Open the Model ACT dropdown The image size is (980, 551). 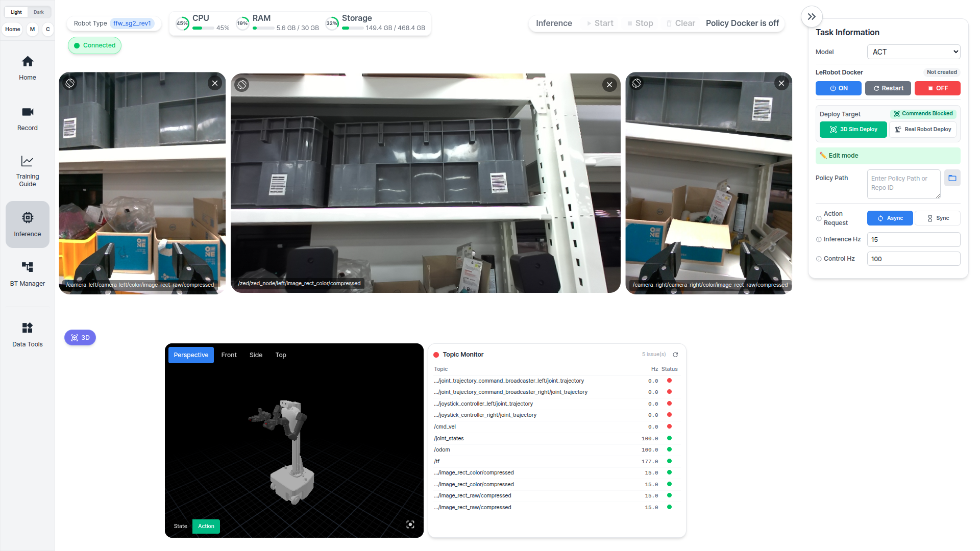914,52
